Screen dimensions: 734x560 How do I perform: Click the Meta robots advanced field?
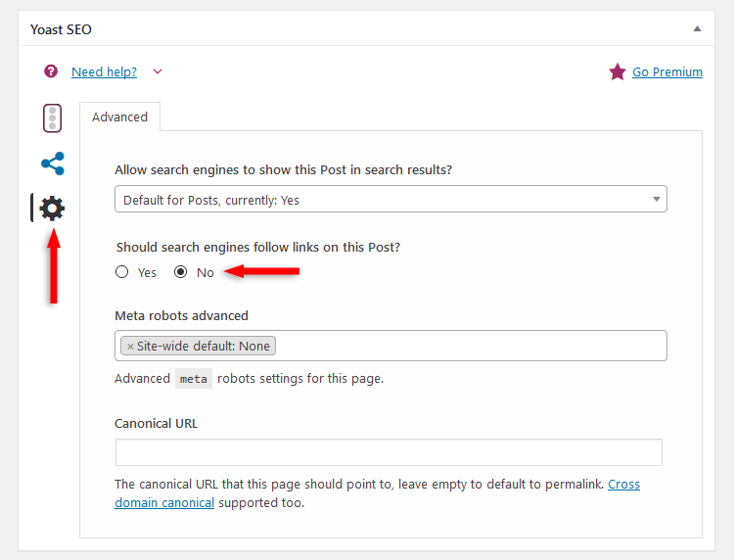pos(390,346)
